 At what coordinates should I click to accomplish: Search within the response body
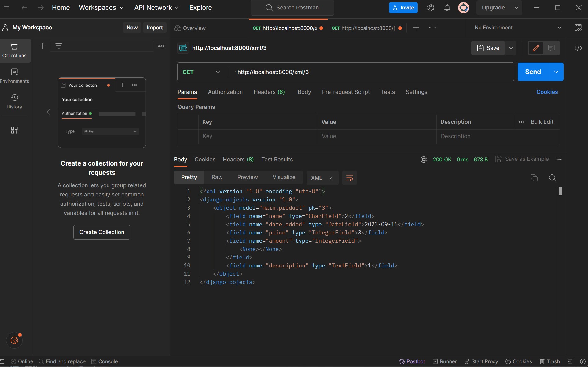(552, 178)
